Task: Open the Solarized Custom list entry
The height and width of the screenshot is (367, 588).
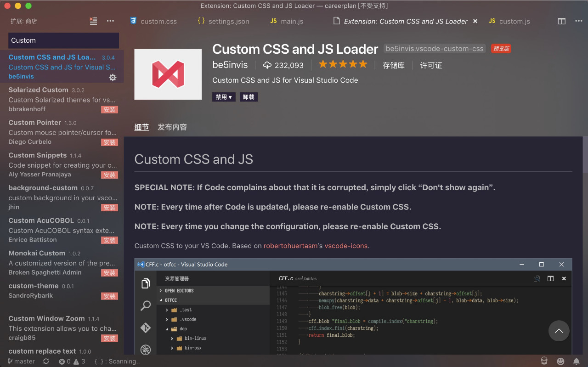Action: click(62, 99)
